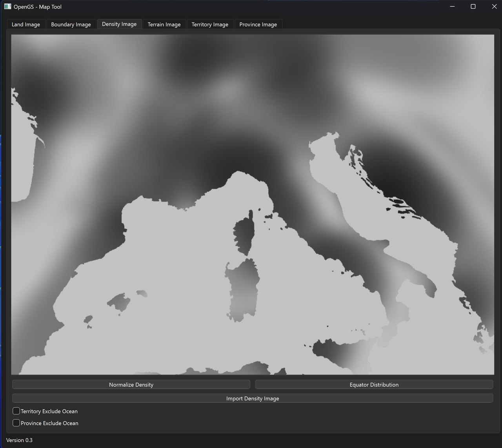Click the Normalize Density button
Viewport: 502px width, 448px height.
coord(131,384)
